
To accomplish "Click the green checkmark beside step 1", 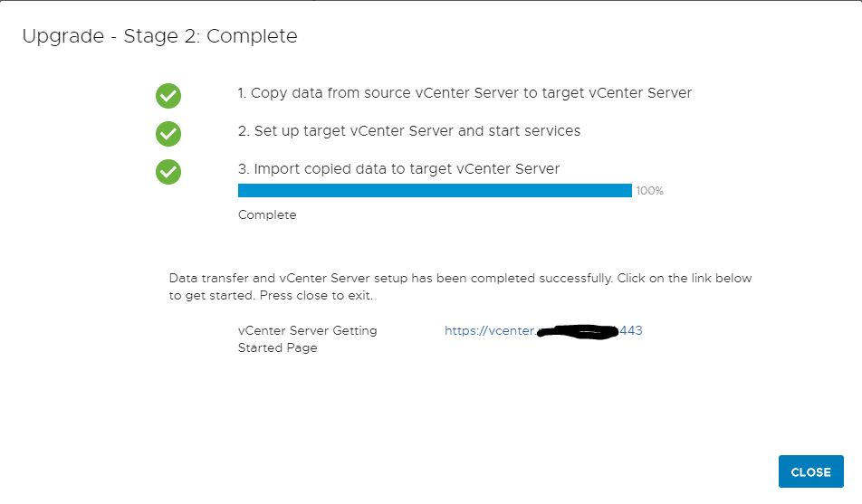I will 168,96.
